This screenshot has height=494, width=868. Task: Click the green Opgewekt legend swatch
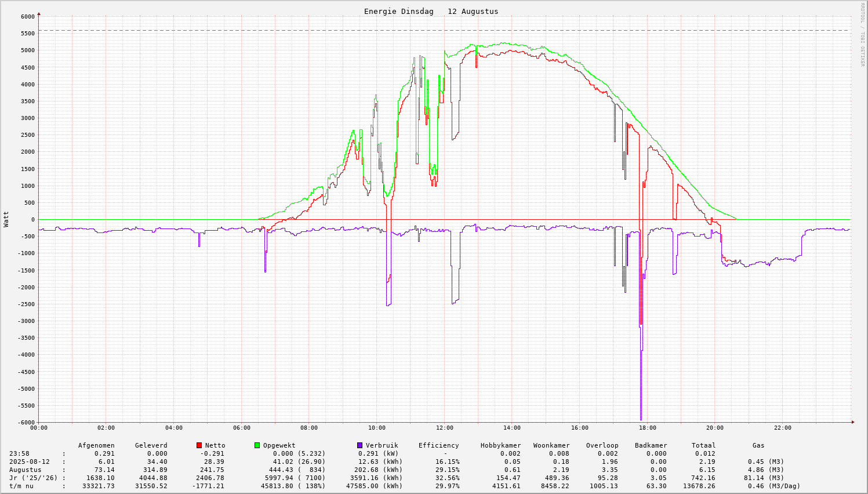tap(257, 445)
